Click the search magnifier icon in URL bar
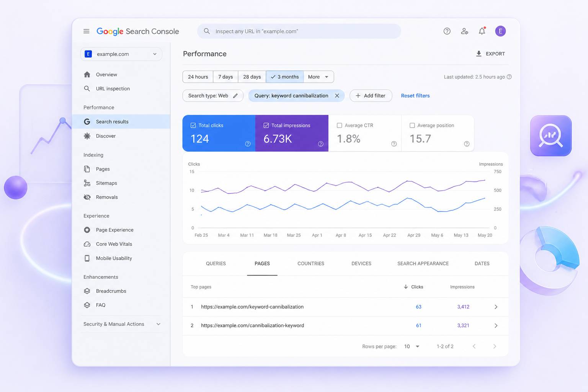 click(207, 31)
